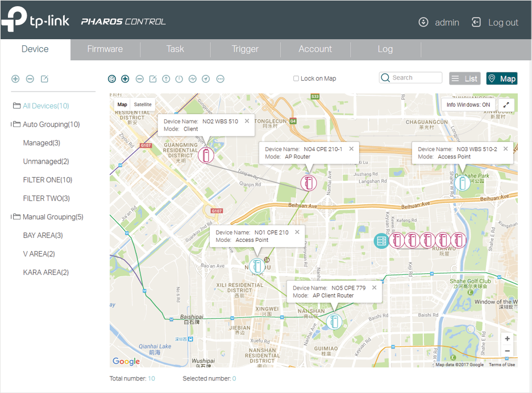Click the search magnifier icon
The width and height of the screenshot is (532, 393).
click(385, 78)
